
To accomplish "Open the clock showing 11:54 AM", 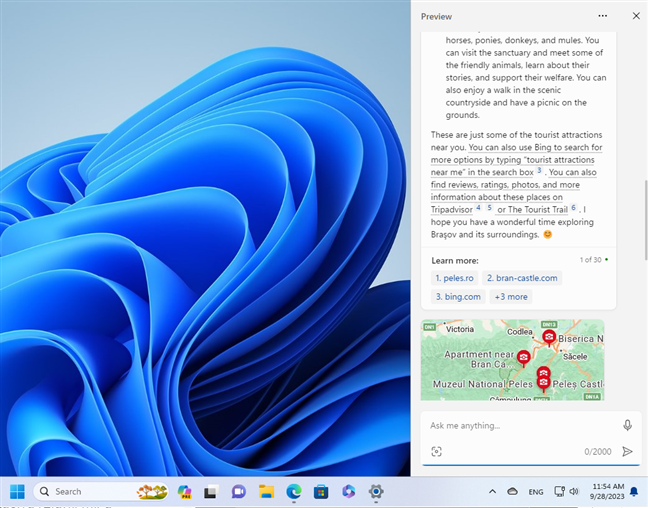I will 607,491.
